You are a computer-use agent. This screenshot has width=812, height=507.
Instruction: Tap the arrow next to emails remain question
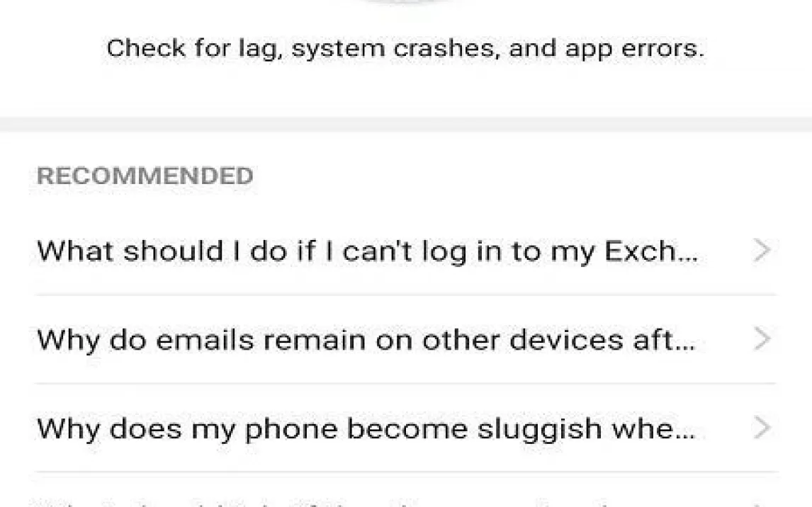coord(762,339)
